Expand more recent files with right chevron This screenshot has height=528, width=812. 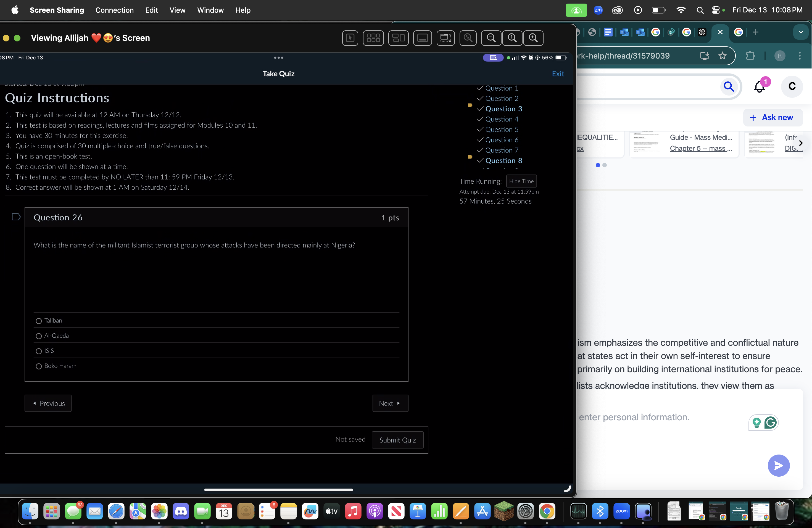click(801, 143)
